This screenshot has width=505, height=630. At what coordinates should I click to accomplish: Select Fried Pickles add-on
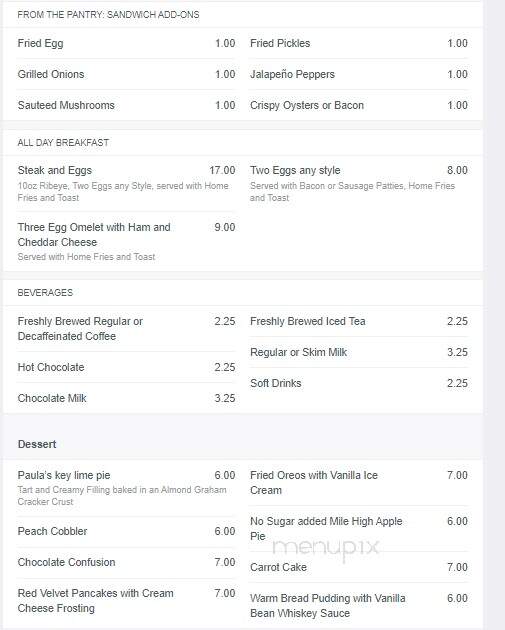tap(358, 43)
